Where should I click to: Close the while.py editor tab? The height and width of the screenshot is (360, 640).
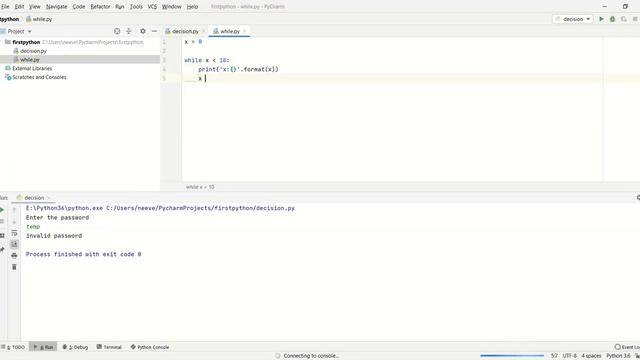(244, 31)
